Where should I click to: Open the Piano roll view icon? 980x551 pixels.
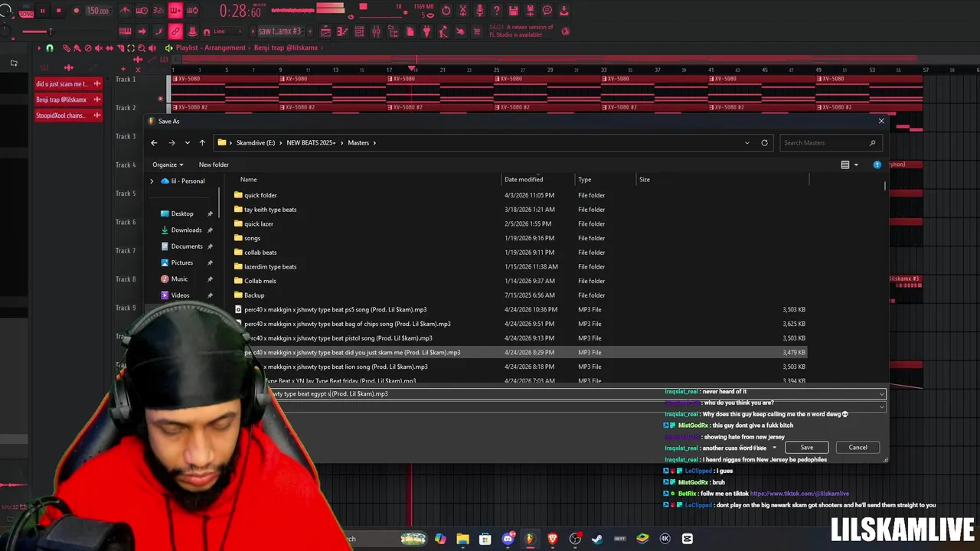point(343,31)
